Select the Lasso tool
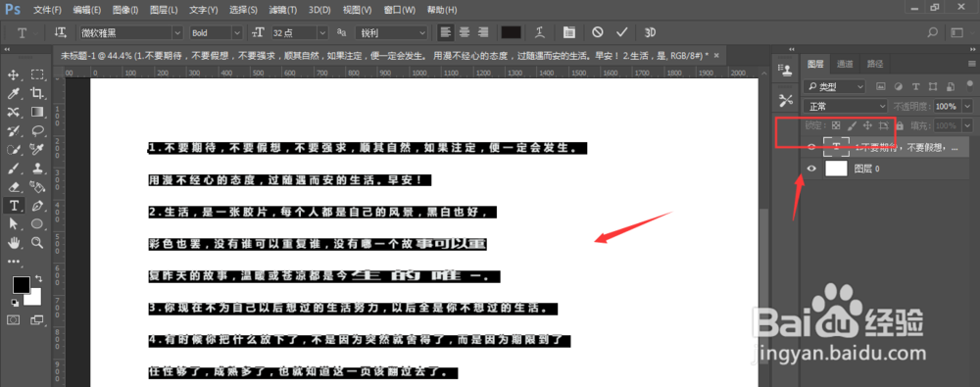The height and width of the screenshot is (387, 980). [x=37, y=131]
